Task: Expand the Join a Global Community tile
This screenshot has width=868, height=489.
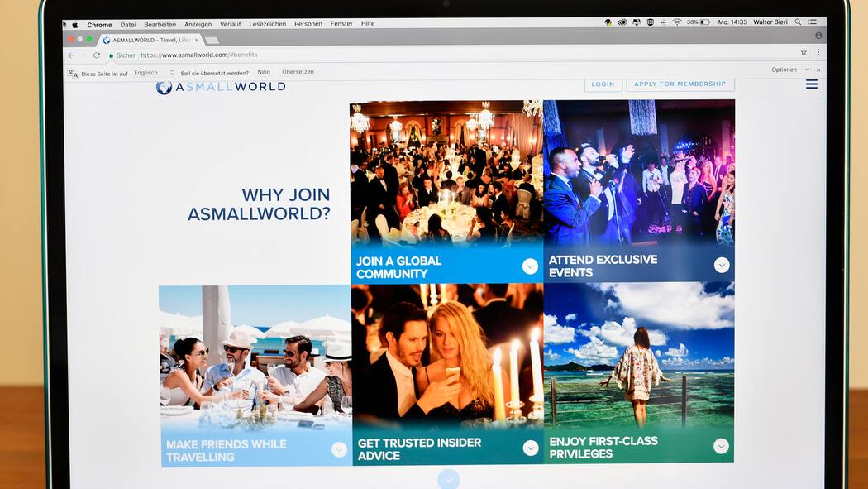Action: (x=530, y=266)
